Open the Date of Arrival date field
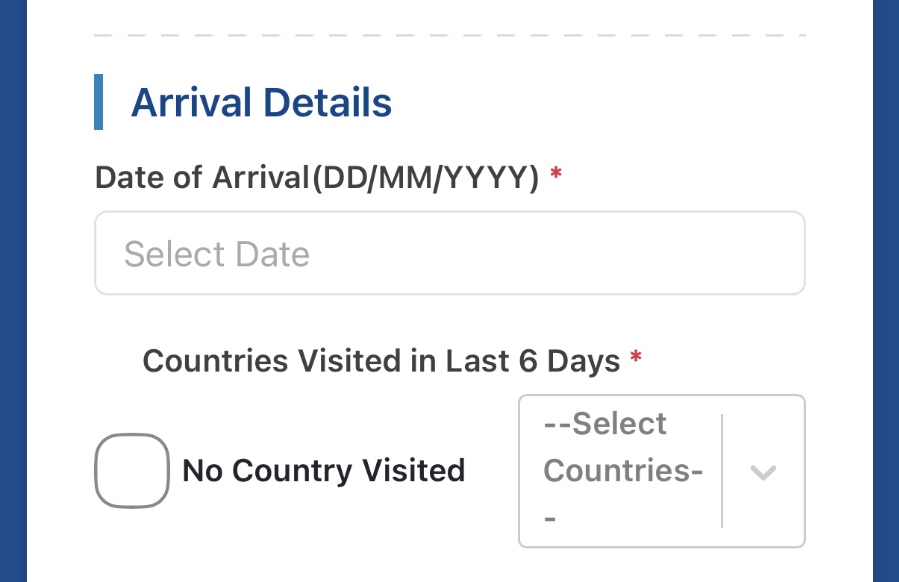899x582 pixels. 449,253
